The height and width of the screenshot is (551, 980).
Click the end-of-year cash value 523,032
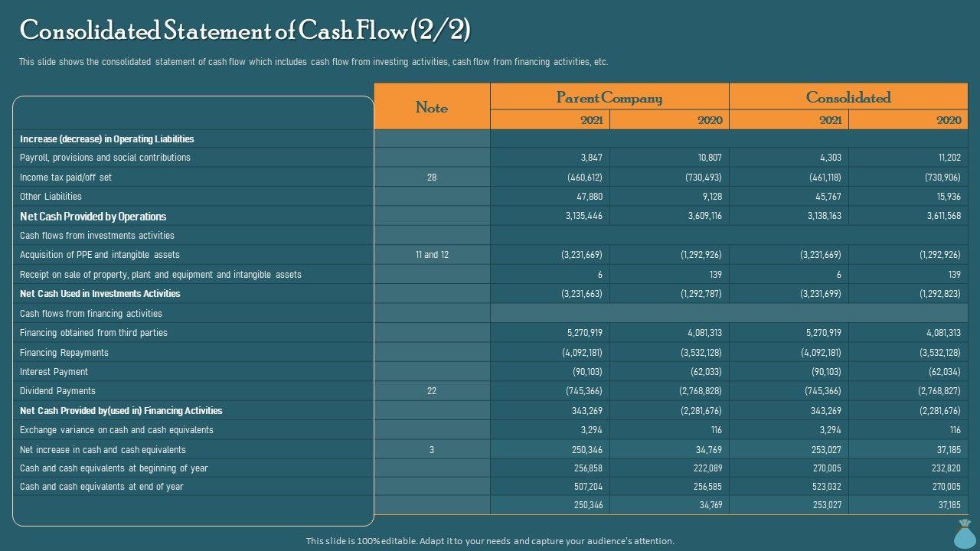[x=827, y=487]
